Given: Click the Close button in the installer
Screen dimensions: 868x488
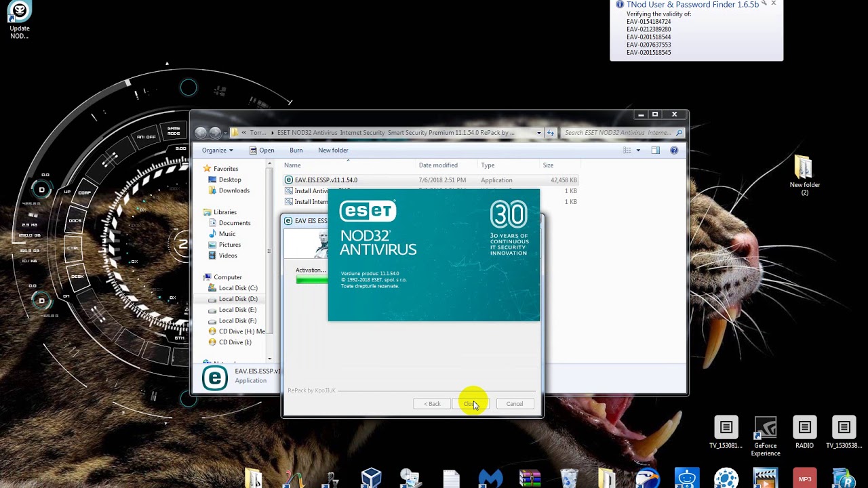Looking at the screenshot, I should [x=470, y=404].
